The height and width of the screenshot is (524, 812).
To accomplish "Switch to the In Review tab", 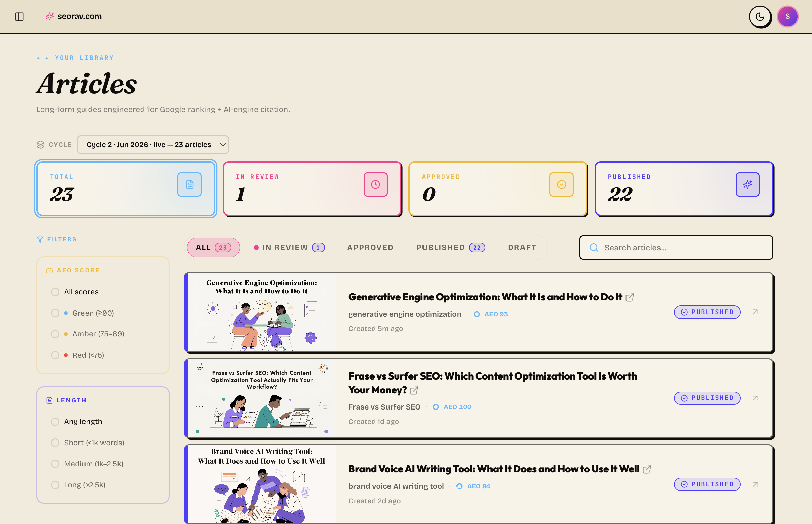I will coord(289,248).
